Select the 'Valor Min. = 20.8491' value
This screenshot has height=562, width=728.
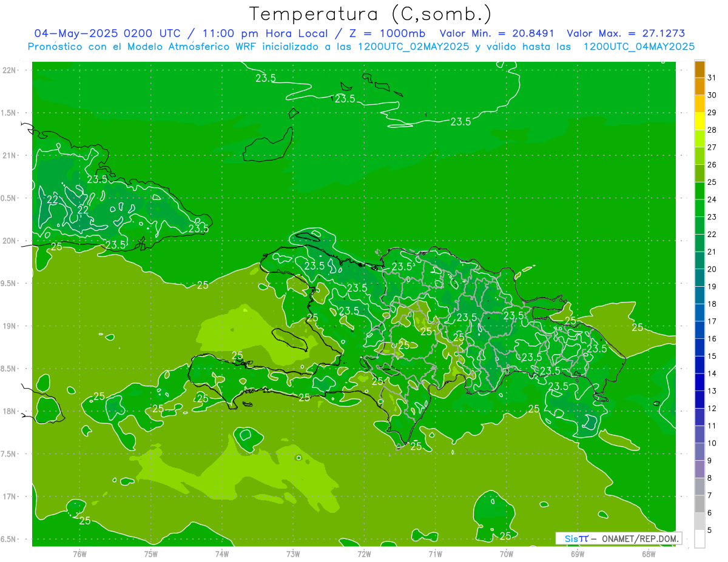pyautogui.click(x=497, y=33)
